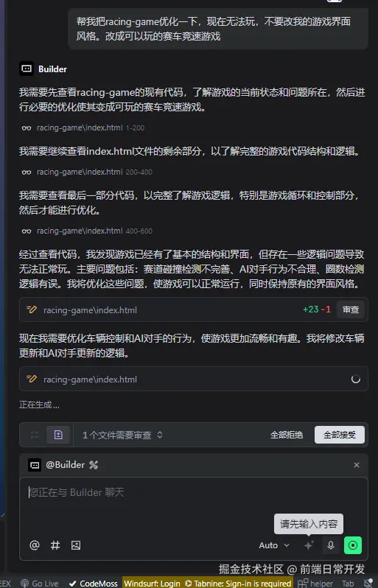Click the tools icon next to @Builder
Screen dimensions: 378x588
(94, 465)
